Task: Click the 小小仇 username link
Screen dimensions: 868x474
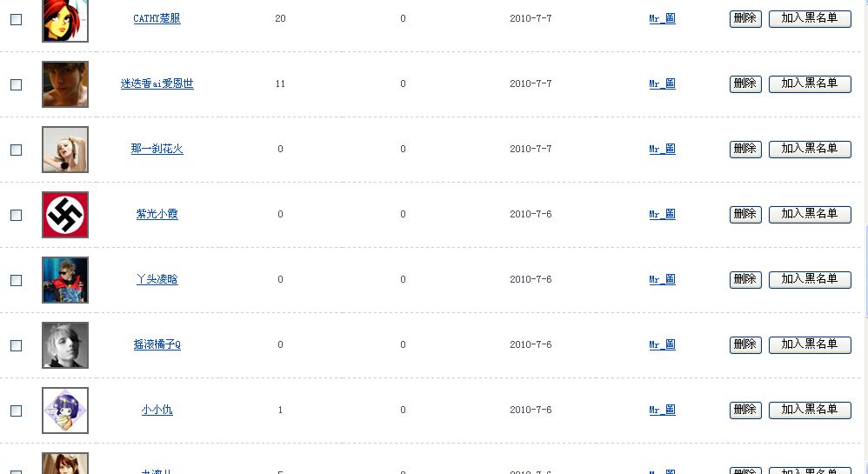Action: [x=157, y=410]
